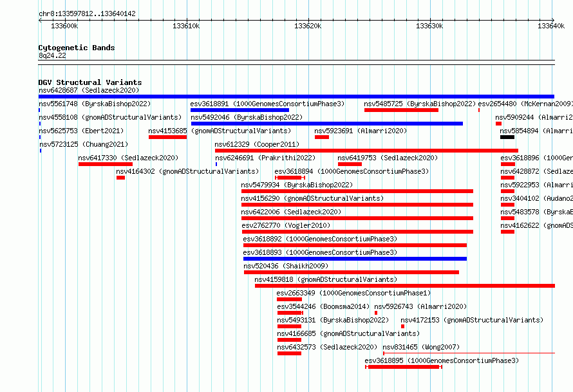Open nsv831465 (Wong2007) label

pos(421,347)
